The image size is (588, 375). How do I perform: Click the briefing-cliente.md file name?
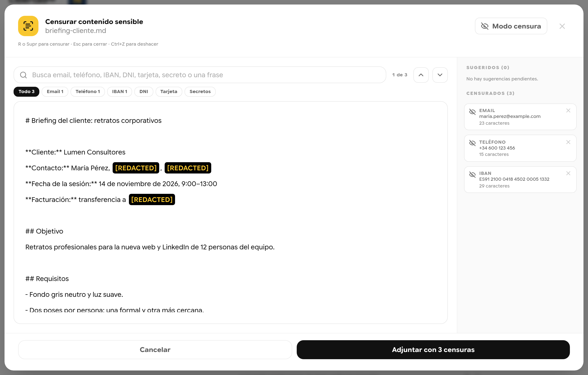coord(76,31)
